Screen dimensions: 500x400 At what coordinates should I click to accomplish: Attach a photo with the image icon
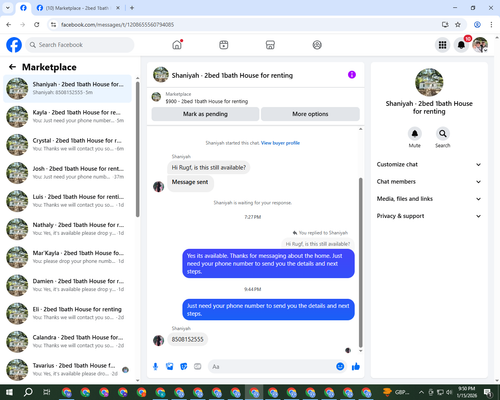(x=170, y=367)
